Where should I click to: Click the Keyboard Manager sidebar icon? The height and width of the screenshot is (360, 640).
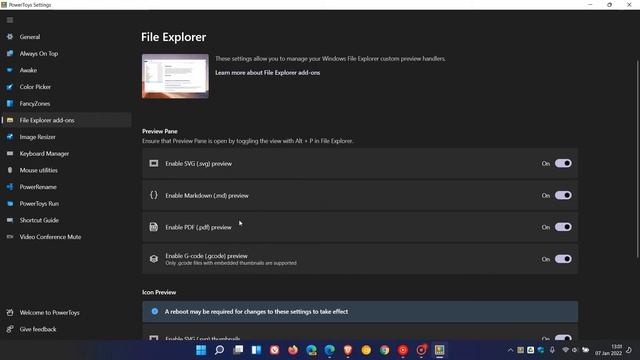(10, 153)
